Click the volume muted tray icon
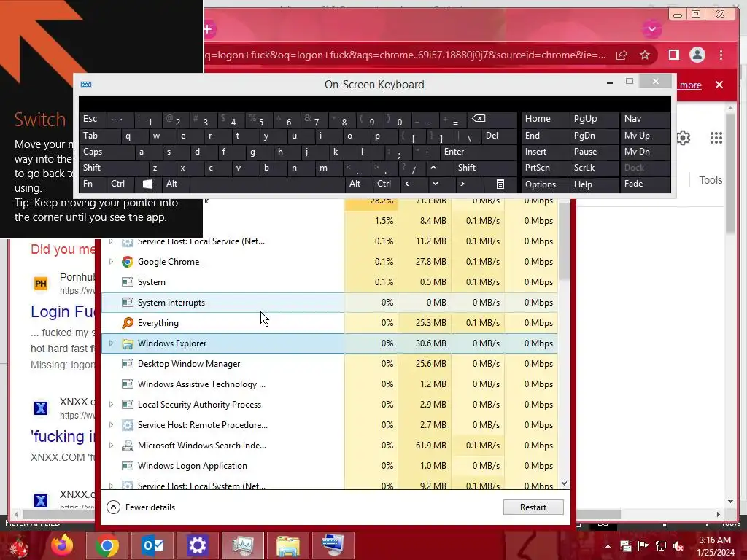Image resolution: width=747 pixels, height=560 pixels. (679, 546)
